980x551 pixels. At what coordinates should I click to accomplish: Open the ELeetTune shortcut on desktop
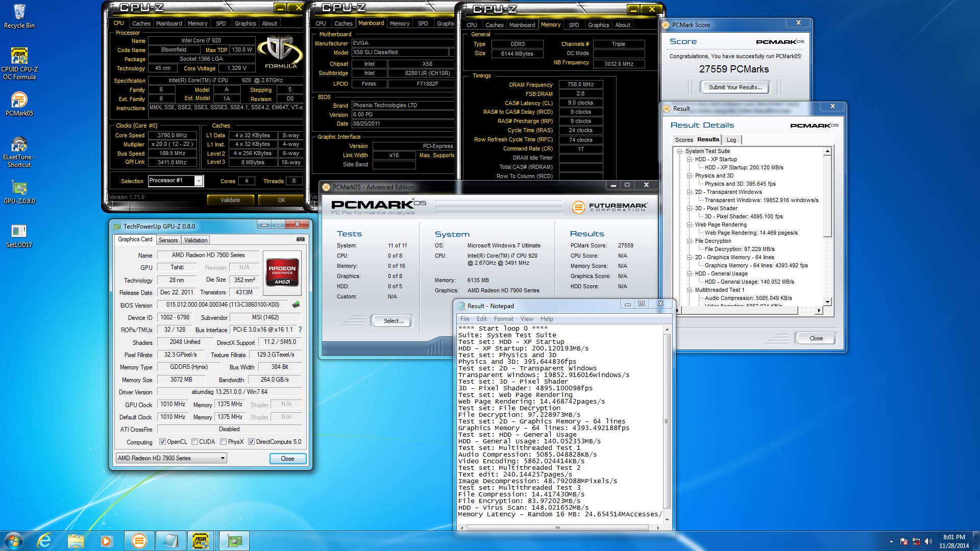pos(19,152)
